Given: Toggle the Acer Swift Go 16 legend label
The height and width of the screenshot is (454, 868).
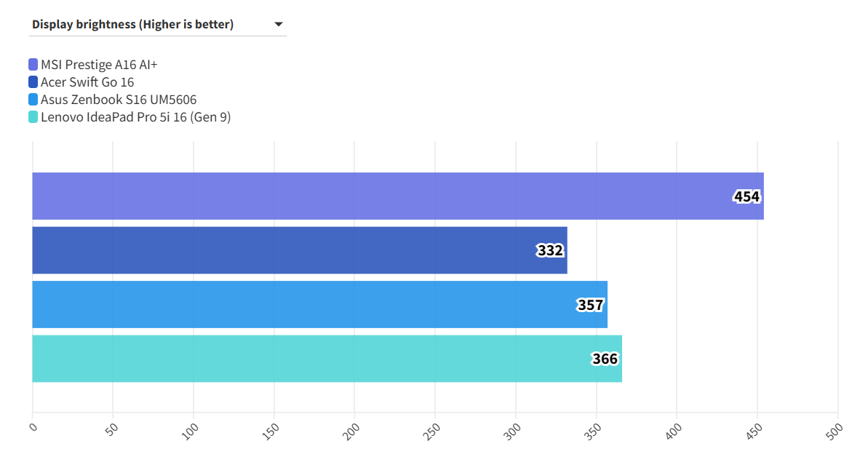Looking at the screenshot, I should [87, 82].
